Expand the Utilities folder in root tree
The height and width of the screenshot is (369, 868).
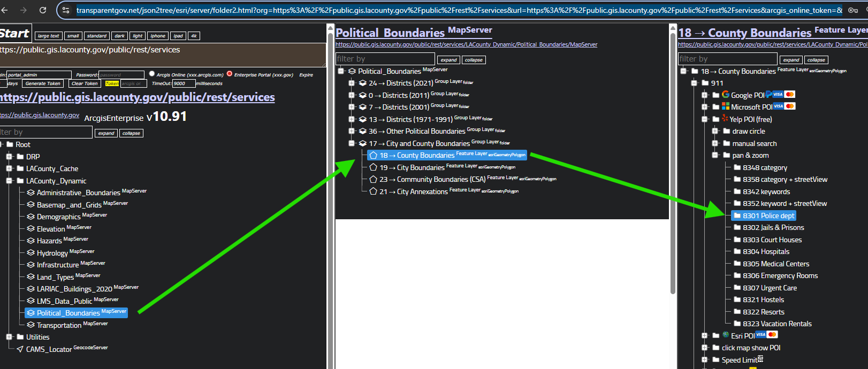coord(9,337)
